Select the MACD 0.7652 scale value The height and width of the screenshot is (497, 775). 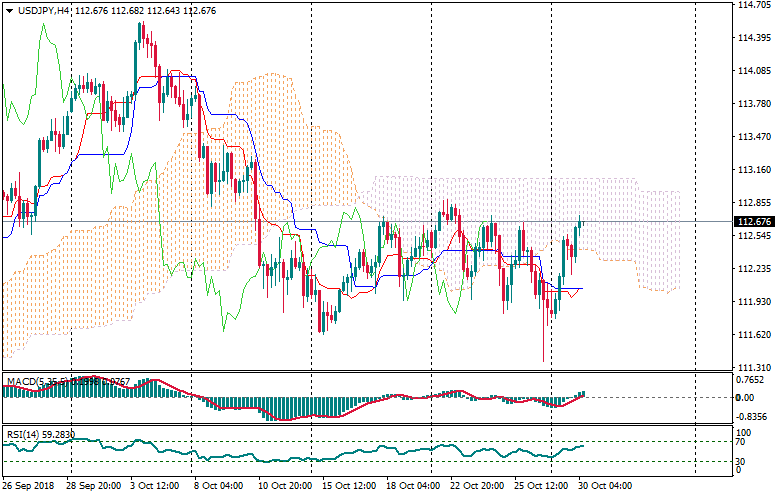749,379
